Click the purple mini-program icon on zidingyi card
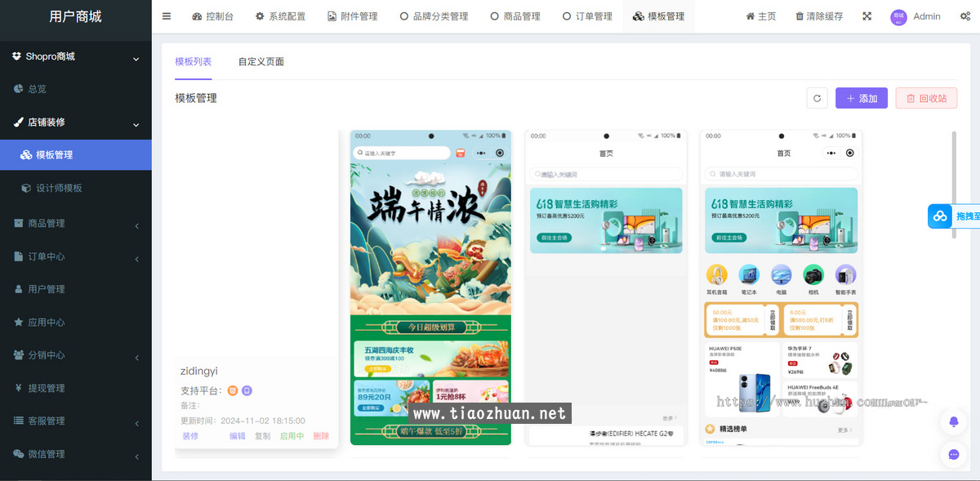Screen dimensions: 980x481 click(247, 390)
